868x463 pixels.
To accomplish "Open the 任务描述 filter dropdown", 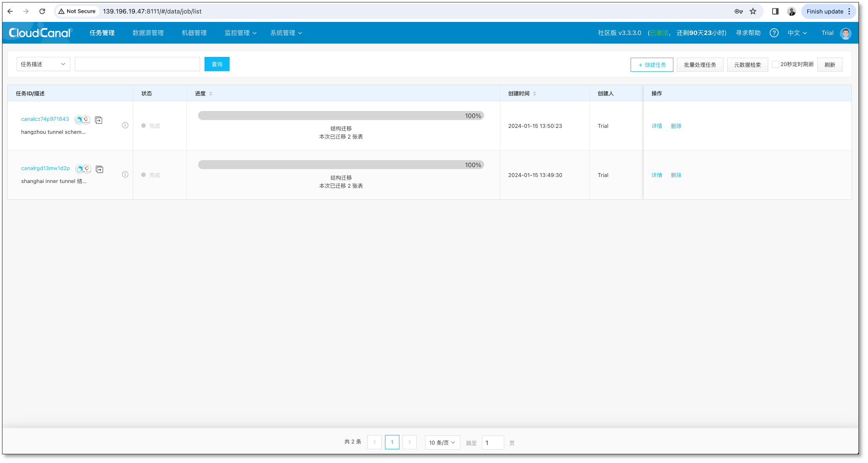I will point(43,64).
